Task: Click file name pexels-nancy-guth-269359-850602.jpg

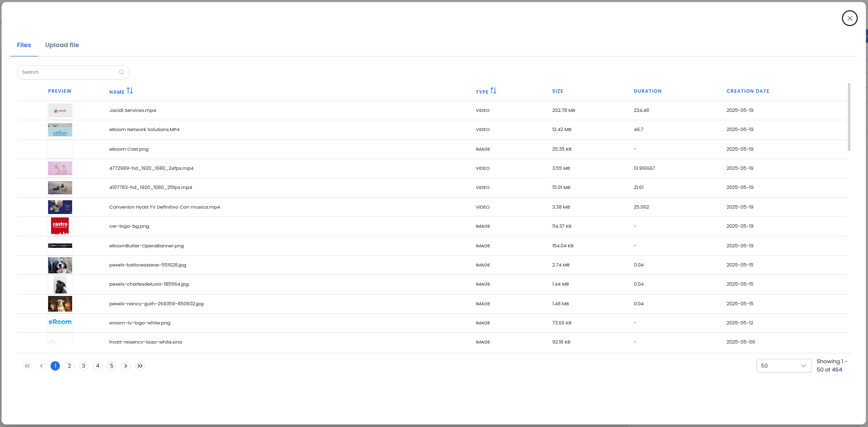Action: point(156,304)
